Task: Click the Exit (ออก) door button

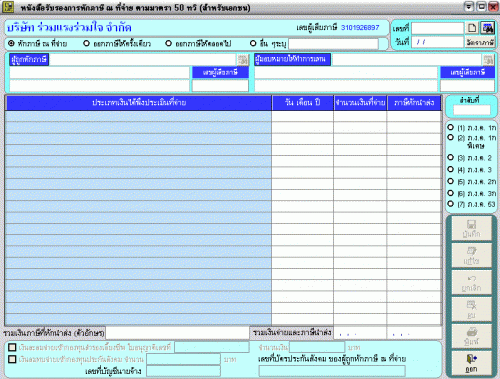Action: click(x=471, y=363)
